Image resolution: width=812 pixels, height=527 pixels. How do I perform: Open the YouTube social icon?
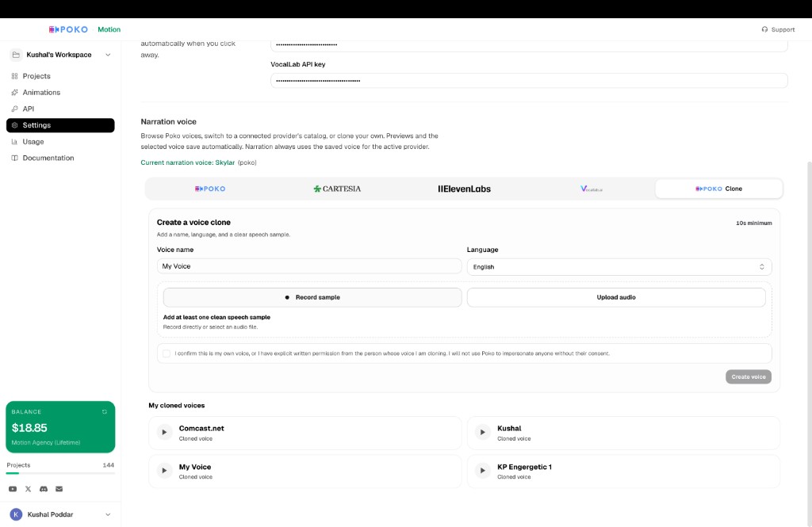tap(13, 489)
